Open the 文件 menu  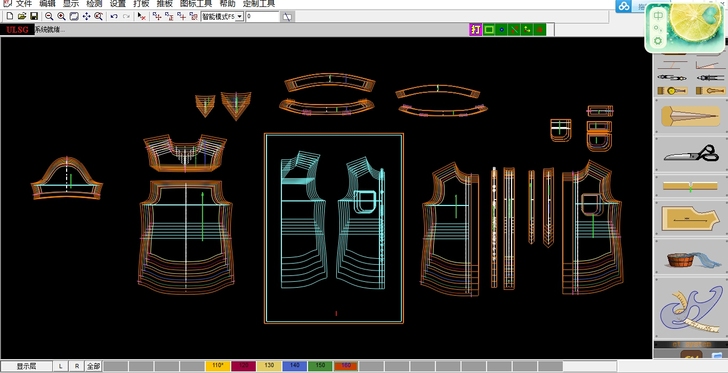[24, 4]
